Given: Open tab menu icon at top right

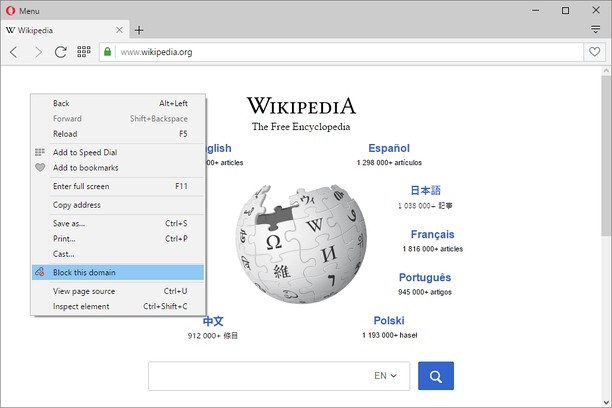Looking at the screenshot, I should tap(595, 30).
